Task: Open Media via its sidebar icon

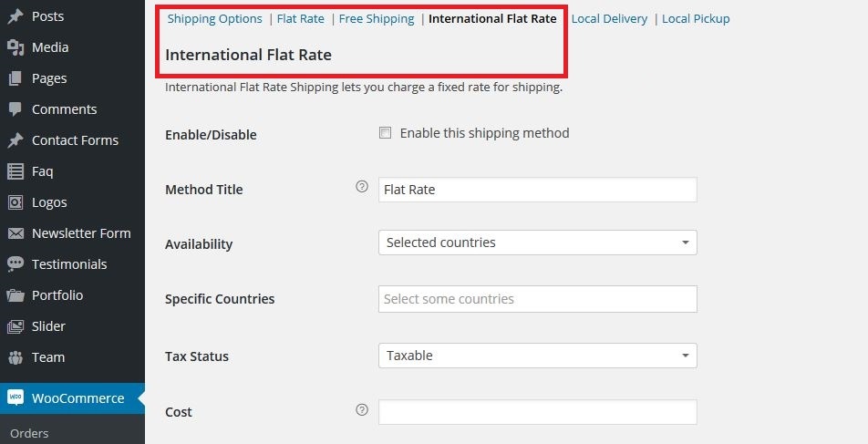Action: click(x=15, y=47)
